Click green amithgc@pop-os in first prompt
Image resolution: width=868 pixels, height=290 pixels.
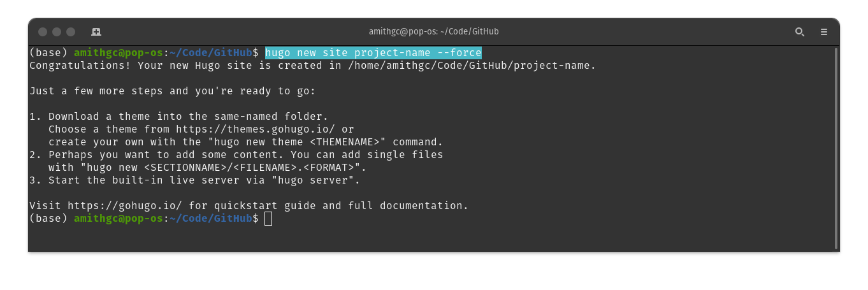point(119,53)
